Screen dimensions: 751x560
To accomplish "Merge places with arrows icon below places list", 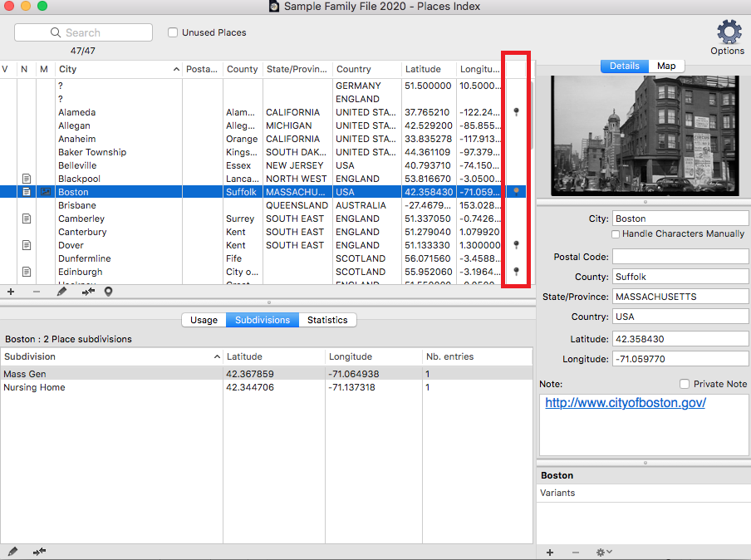I will coord(88,292).
